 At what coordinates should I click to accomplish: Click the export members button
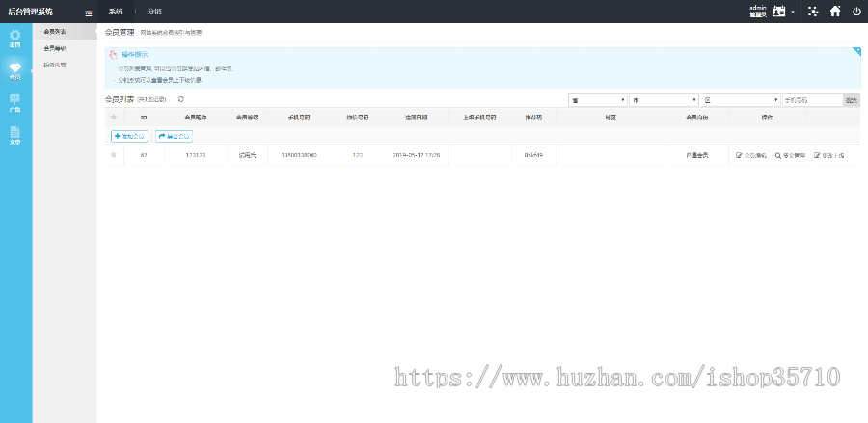click(x=174, y=136)
